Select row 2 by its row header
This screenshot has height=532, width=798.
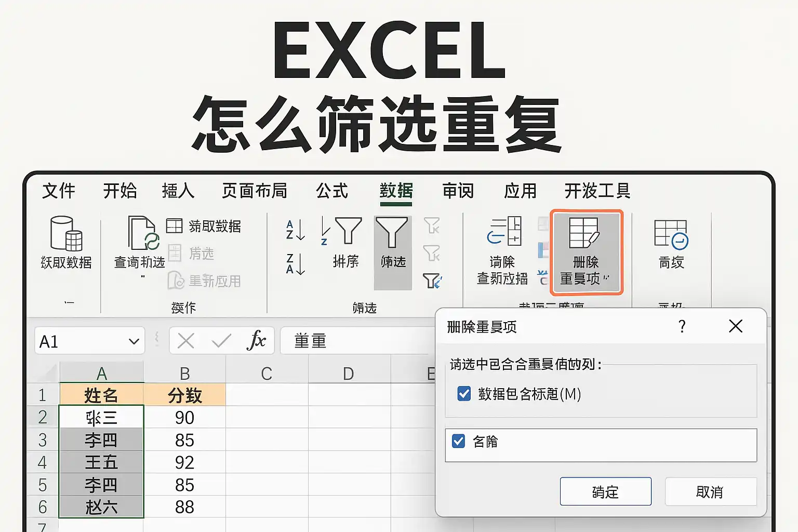[43, 417]
